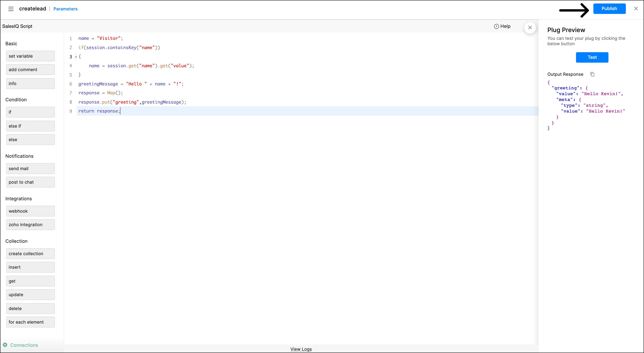
Task: Click the Output Response label
Action: coord(565,74)
